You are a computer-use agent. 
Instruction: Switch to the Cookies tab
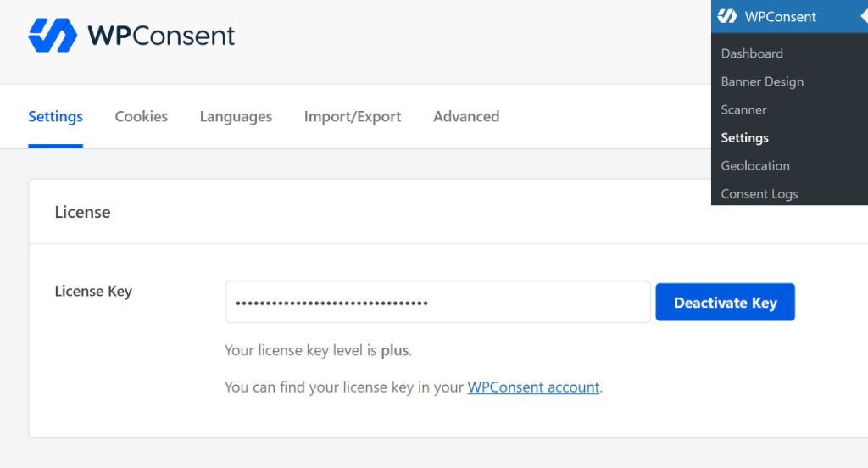coord(142,116)
